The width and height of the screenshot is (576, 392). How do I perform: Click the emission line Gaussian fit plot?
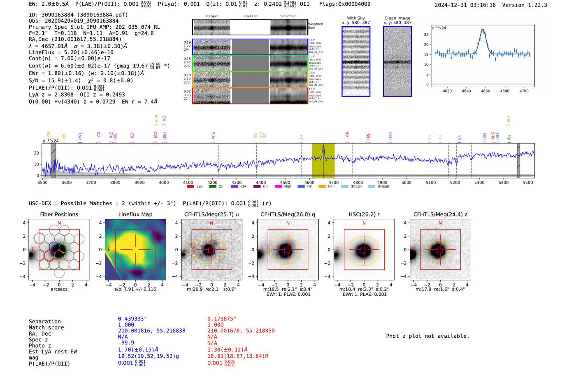pyautogui.click(x=483, y=56)
